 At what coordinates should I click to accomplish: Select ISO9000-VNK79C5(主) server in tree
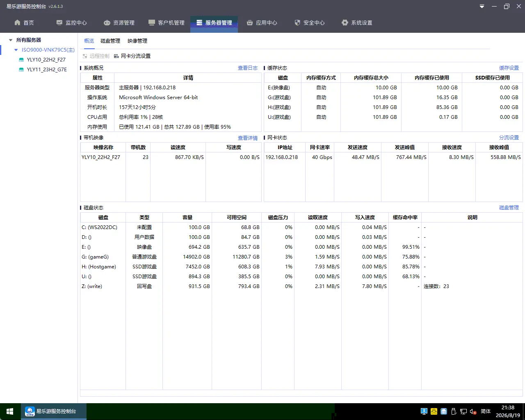[48, 50]
